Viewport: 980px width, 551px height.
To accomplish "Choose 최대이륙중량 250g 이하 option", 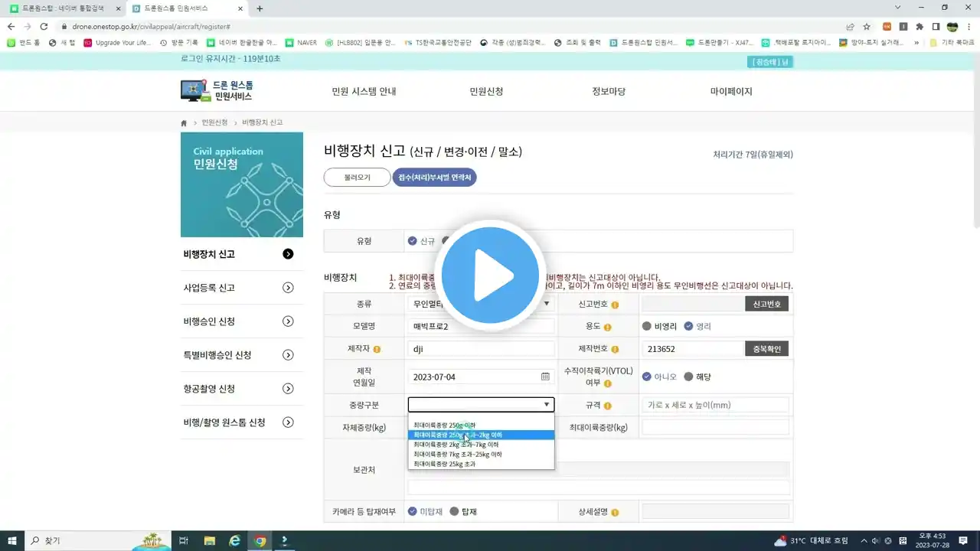I will [481, 425].
